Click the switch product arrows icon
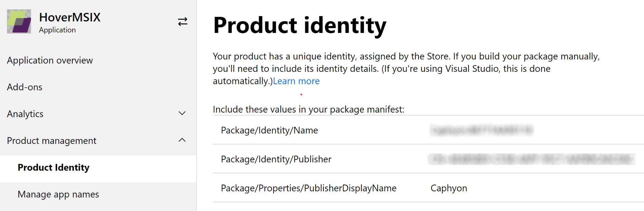 (183, 22)
